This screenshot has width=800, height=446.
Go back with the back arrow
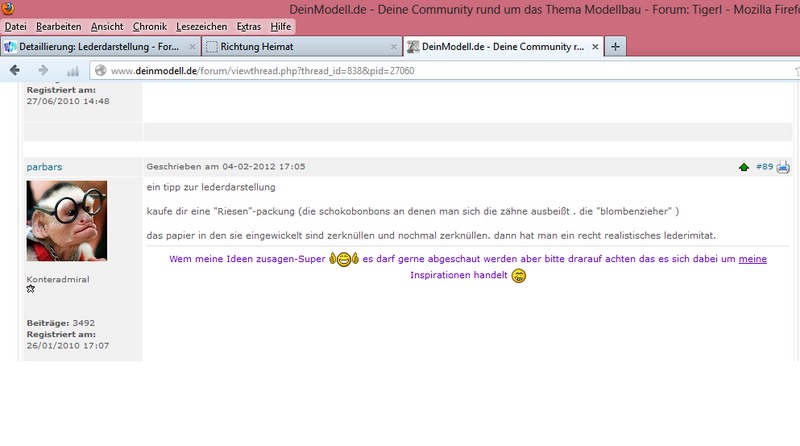click(x=15, y=70)
